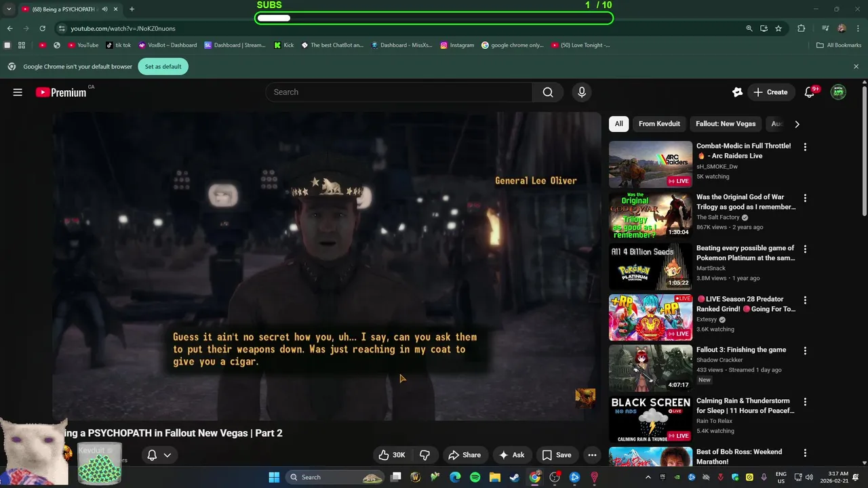Select the All filter chip
Image resolution: width=868 pixels, height=488 pixels.
(618, 124)
